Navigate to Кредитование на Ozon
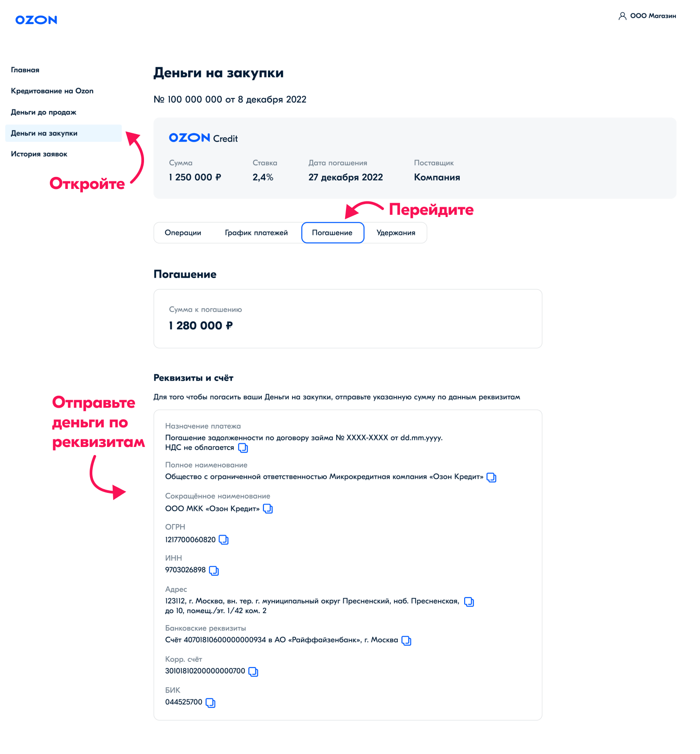 52,91
